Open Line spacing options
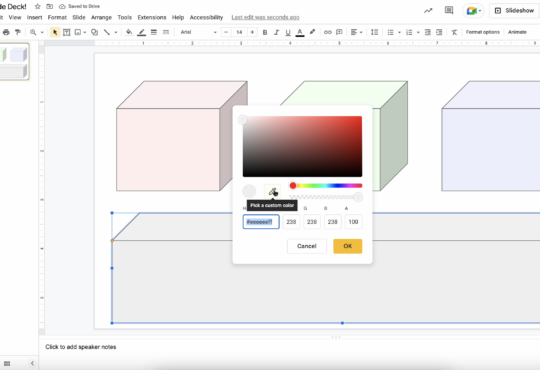This screenshot has height=370, width=540. click(374, 32)
